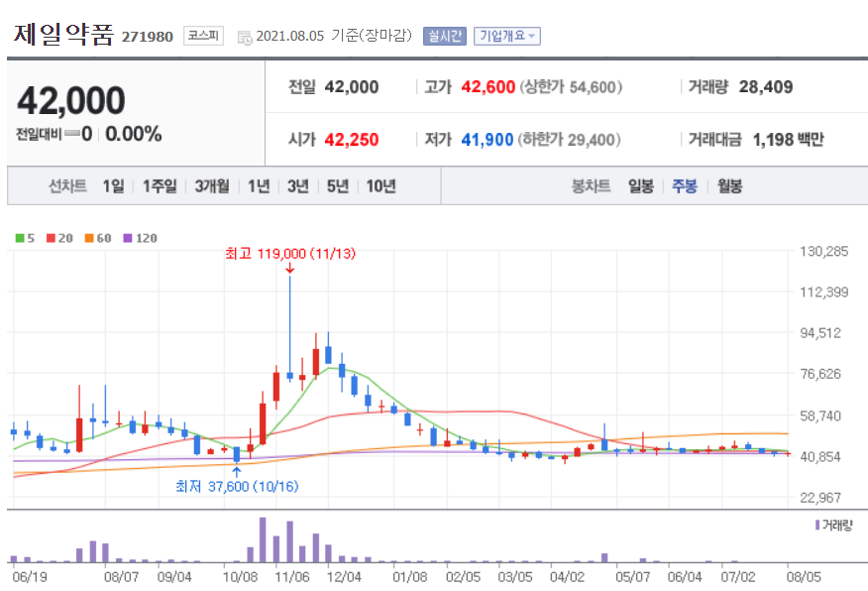The width and height of the screenshot is (868, 591).
Task: Switch line chart to 1일
Action: tap(114, 186)
